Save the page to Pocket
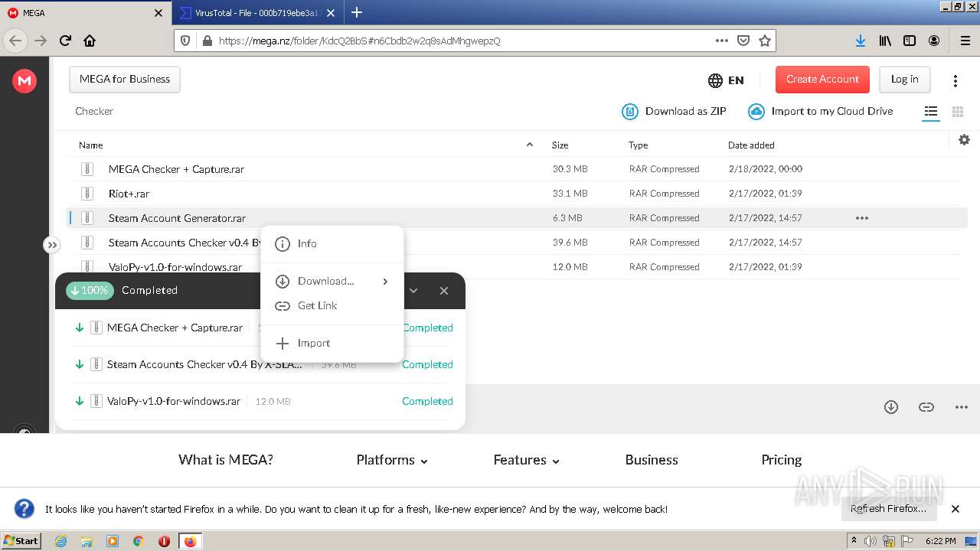Screen dimensions: 980x551 tap(743, 41)
